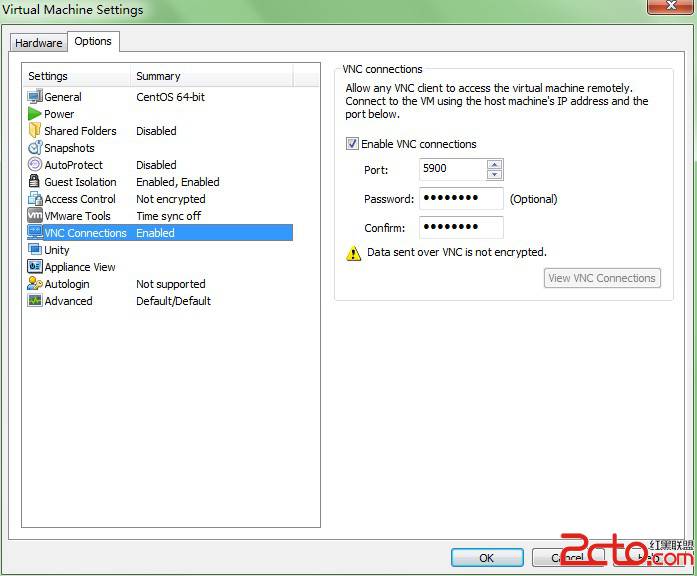This screenshot has height=576, width=697.
Task: Click the Autologin user key icon
Action: 35,284
